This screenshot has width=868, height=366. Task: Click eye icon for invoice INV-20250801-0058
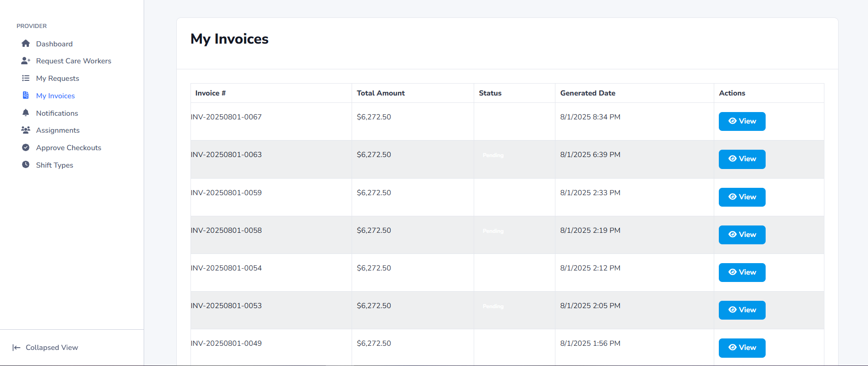pyautogui.click(x=733, y=235)
